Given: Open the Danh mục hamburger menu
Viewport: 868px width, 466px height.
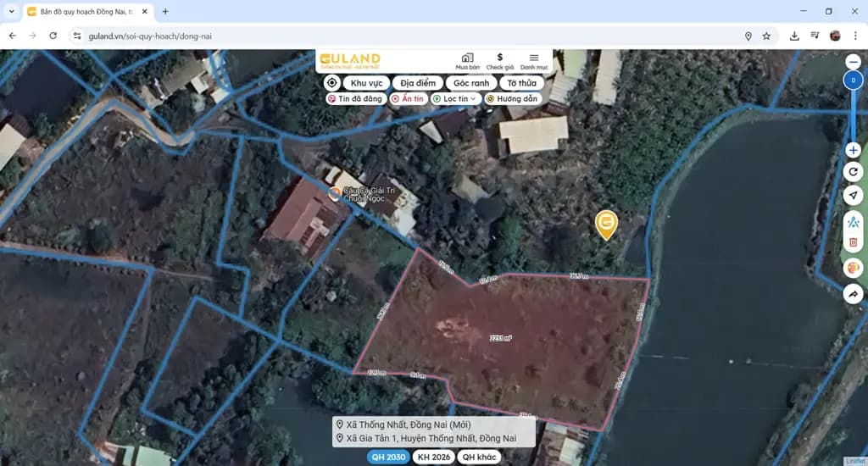Looking at the screenshot, I should pyautogui.click(x=534, y=61).
